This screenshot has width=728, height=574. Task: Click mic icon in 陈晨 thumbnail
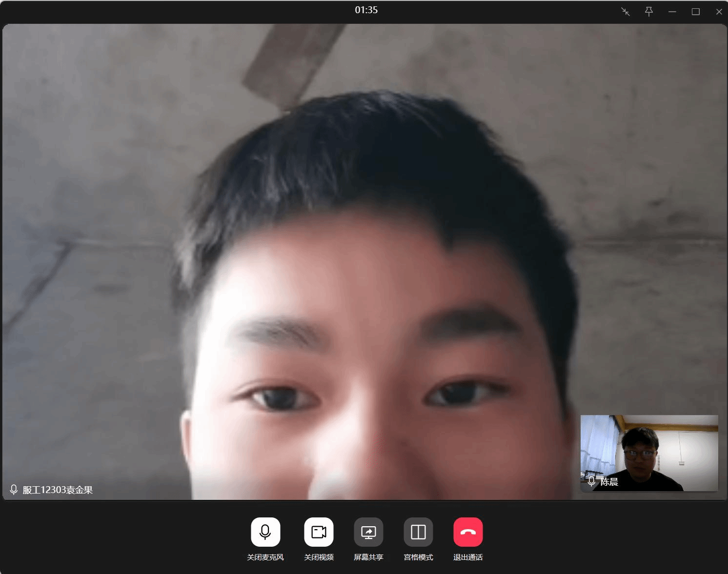[591, 481]
